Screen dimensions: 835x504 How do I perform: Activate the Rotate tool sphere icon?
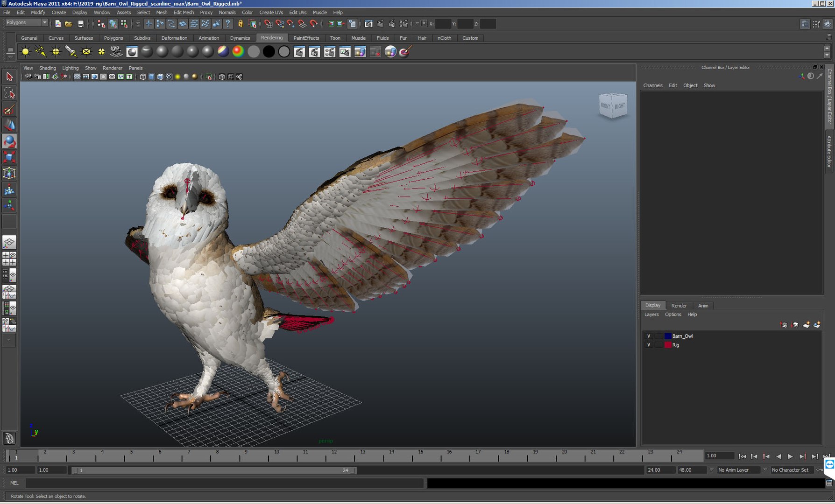[x=9, y=141]
